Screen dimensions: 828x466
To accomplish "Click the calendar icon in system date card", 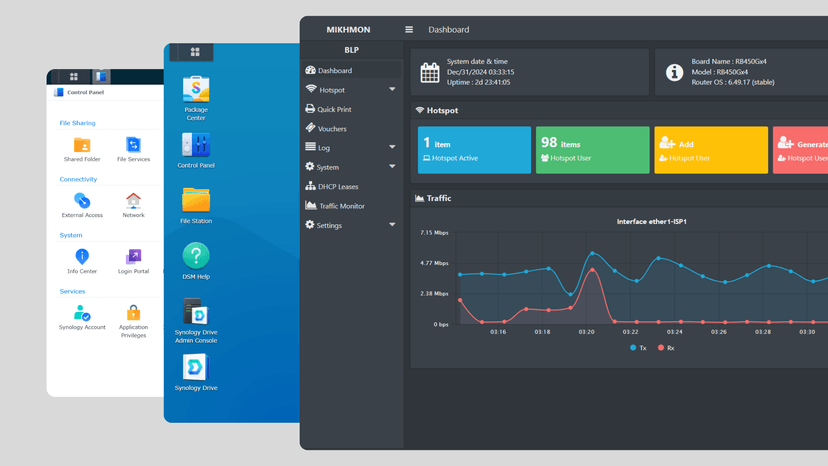I will coord(430,72).
